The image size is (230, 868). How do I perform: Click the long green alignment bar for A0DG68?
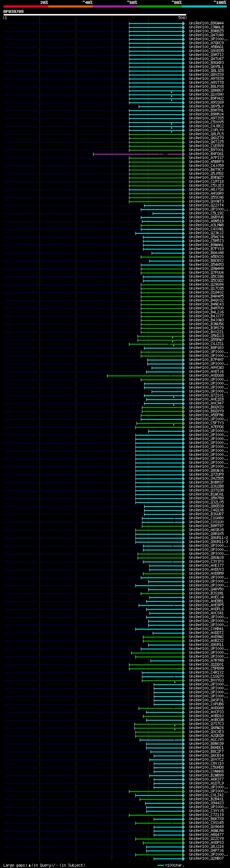coord(146,376)
